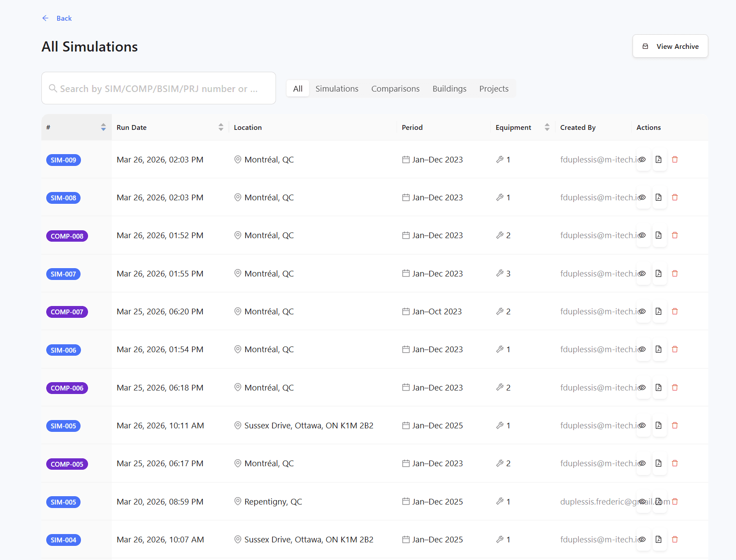
Task: Export COMP-005 PDF document icon
Action: pyautogui.click(x=659, y=463)
